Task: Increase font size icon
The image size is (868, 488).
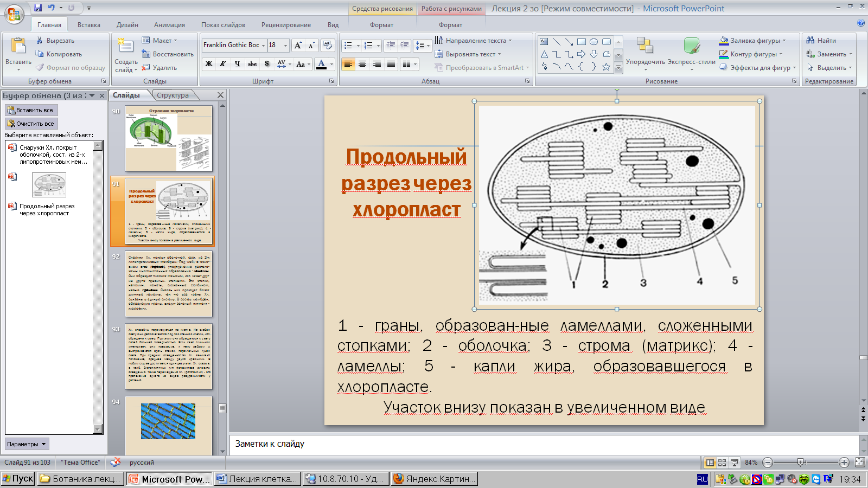Action: pos(298,46)
